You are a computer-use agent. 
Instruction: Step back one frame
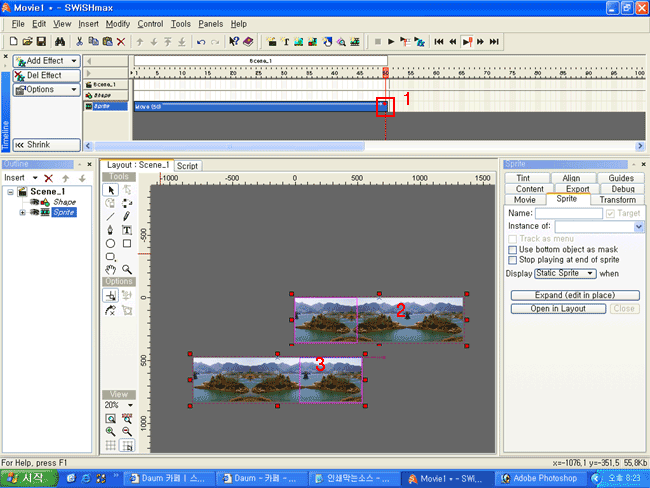point(453,41)
